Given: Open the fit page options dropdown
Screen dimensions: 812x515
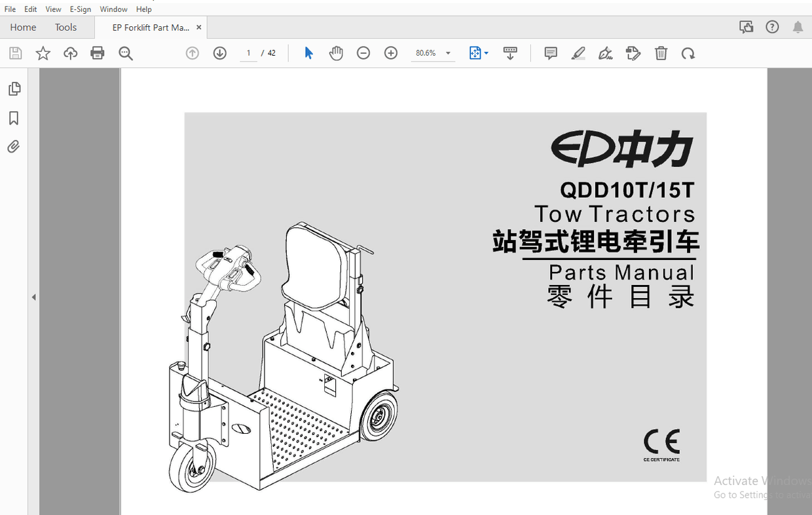Looking at the screenshot, I should click(x=485, y=53).
